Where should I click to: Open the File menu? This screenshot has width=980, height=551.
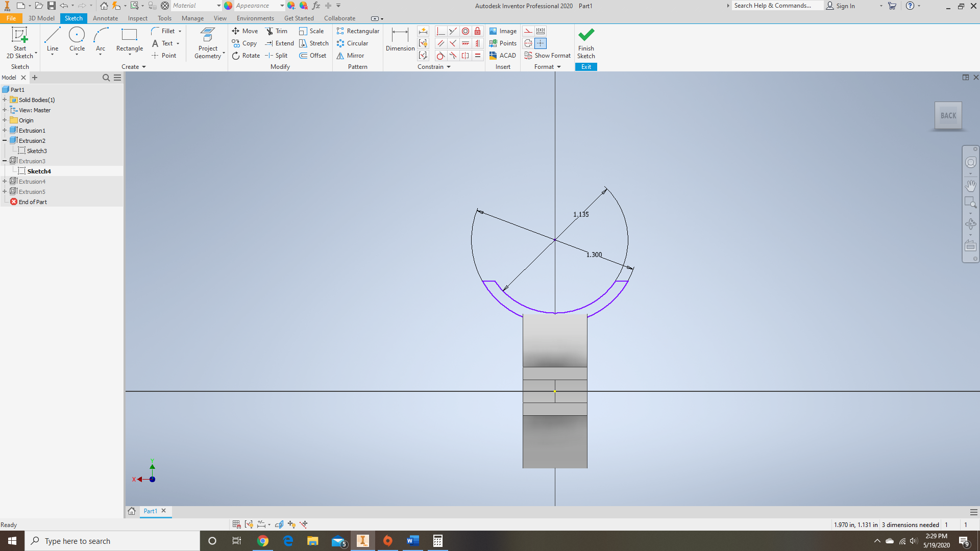[11, 18]
